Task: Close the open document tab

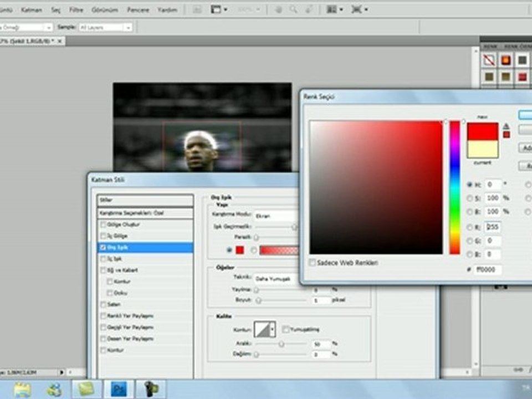Action: point(60,41)
